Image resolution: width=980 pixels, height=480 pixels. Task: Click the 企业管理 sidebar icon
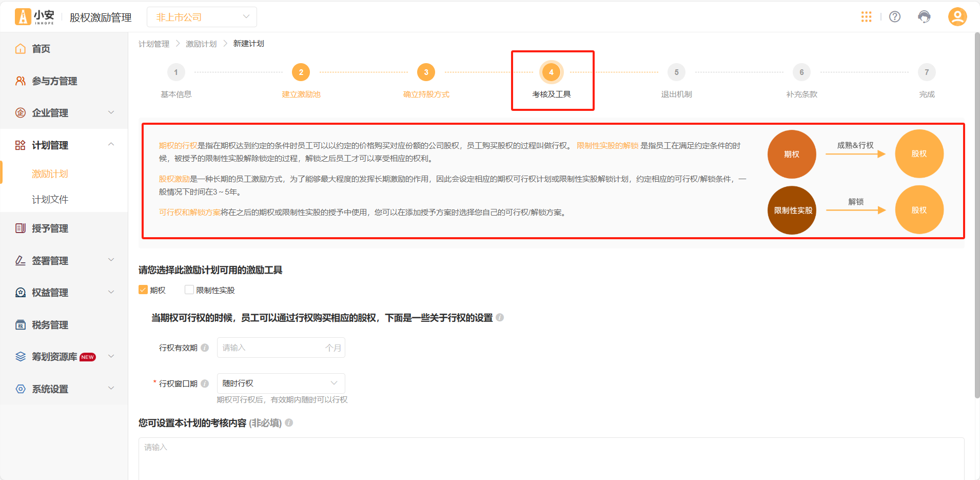tap(21, 113)
